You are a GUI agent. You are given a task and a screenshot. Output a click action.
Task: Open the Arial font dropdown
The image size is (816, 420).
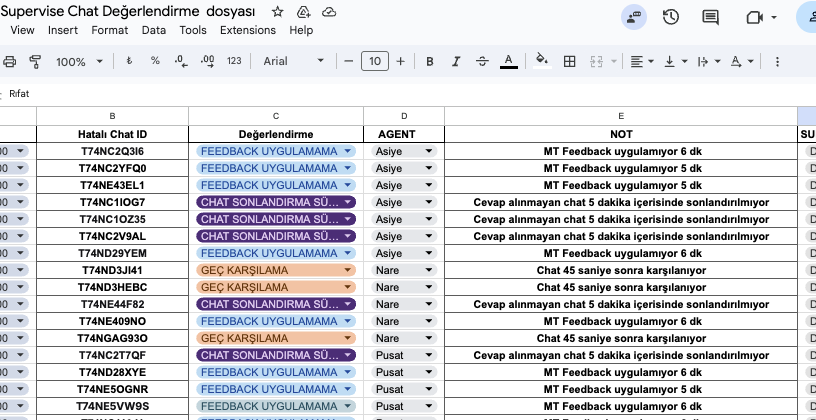pos(294,61)
